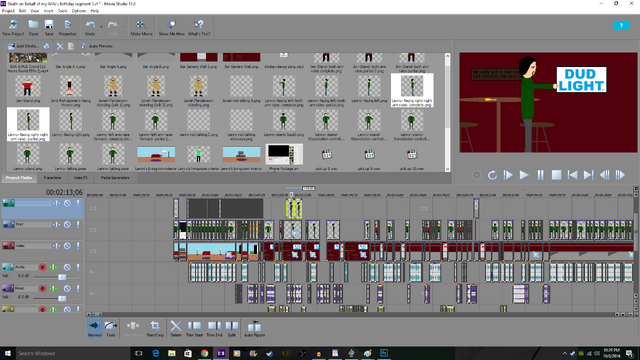The width and height of the screenshot is (640, 360).
Task: Open the Undo history dropdown arrow
Action: [101, 27]
